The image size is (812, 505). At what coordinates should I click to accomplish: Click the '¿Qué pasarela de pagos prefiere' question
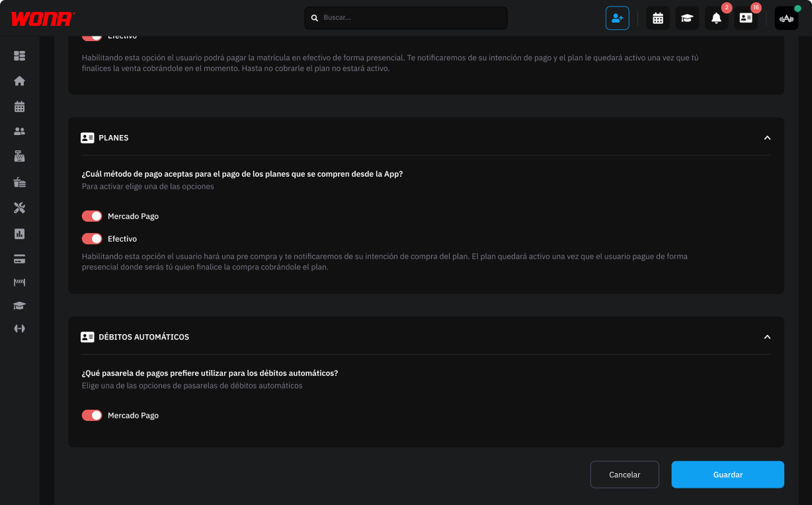[210, 373]
